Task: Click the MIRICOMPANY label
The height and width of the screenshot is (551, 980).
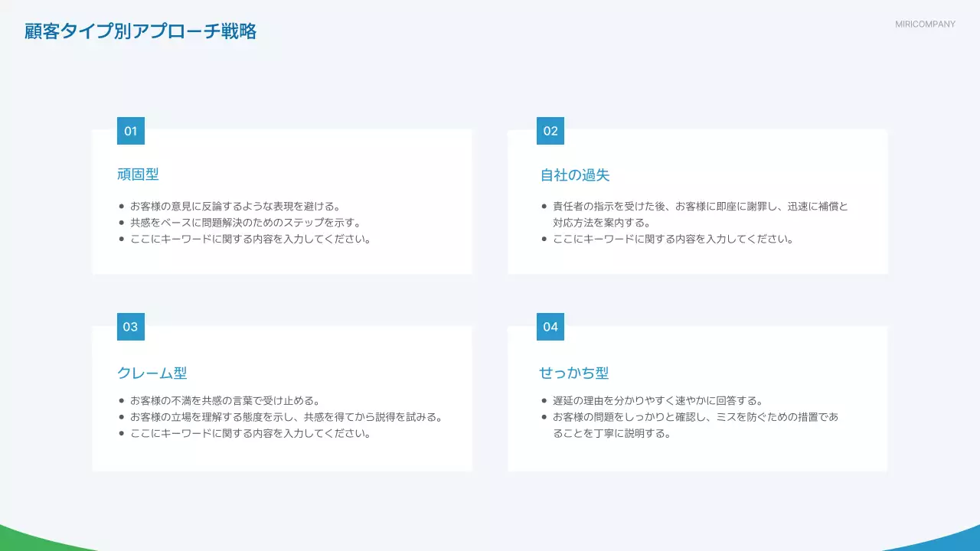Action: click(925, 24)
